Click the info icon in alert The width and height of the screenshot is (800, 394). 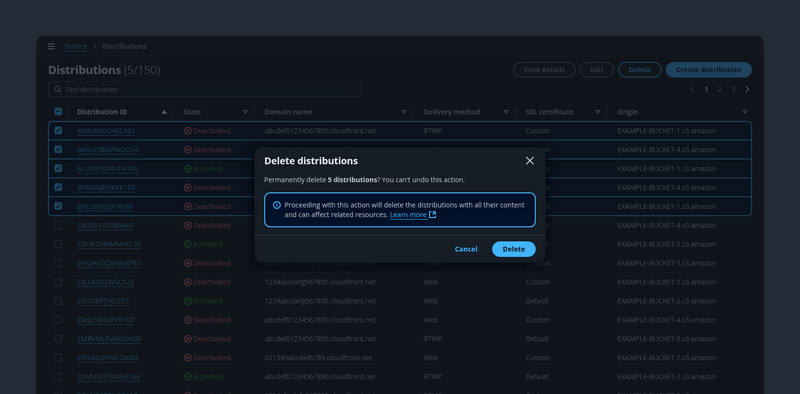click(277, 205)
